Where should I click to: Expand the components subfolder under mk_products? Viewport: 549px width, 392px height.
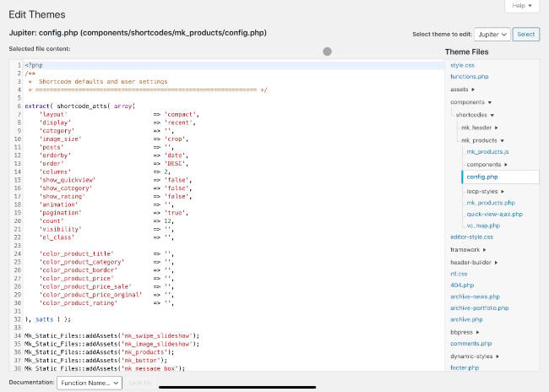tap(487, 164)
